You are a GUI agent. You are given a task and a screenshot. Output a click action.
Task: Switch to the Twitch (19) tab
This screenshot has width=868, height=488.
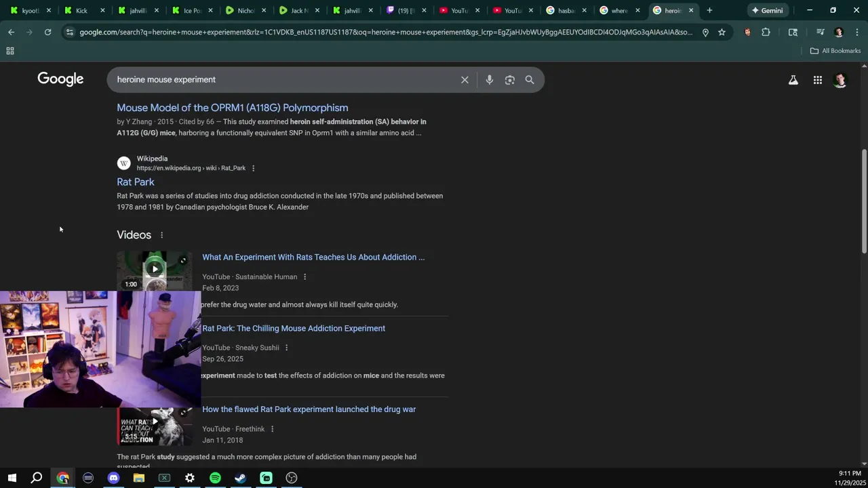406,10
